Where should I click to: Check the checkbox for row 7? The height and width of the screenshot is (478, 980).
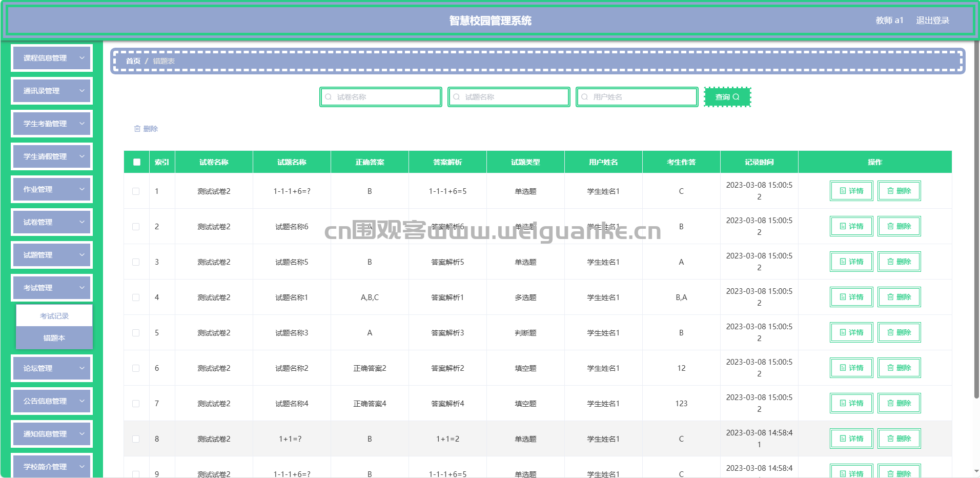pyautogui.click(x=136, y=404)
